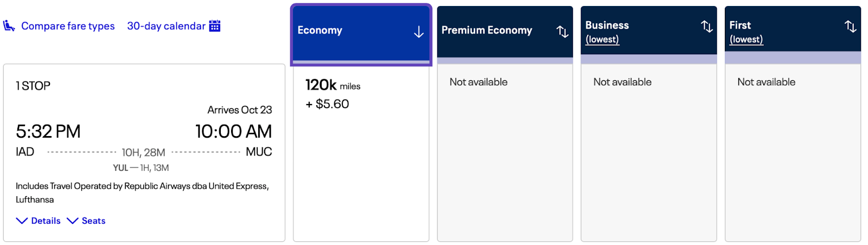
Task: Click the calendar icon next to 30-day calendar
Action: (x=215, y=26)
